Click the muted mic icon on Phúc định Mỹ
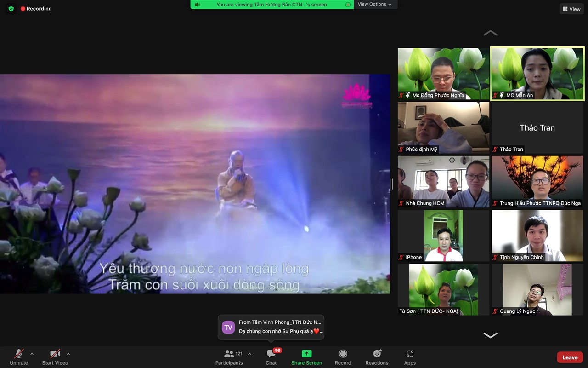Screen dimensions: 588x368 (402, 149)
